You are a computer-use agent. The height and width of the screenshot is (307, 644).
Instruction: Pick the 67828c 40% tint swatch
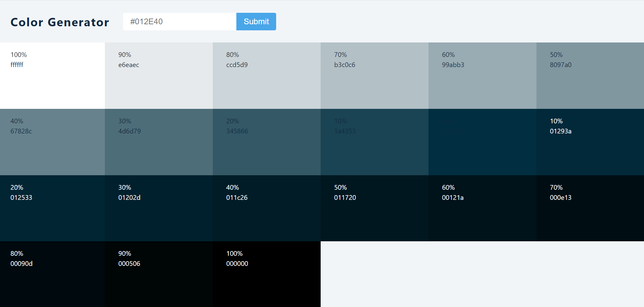[52, 142]
